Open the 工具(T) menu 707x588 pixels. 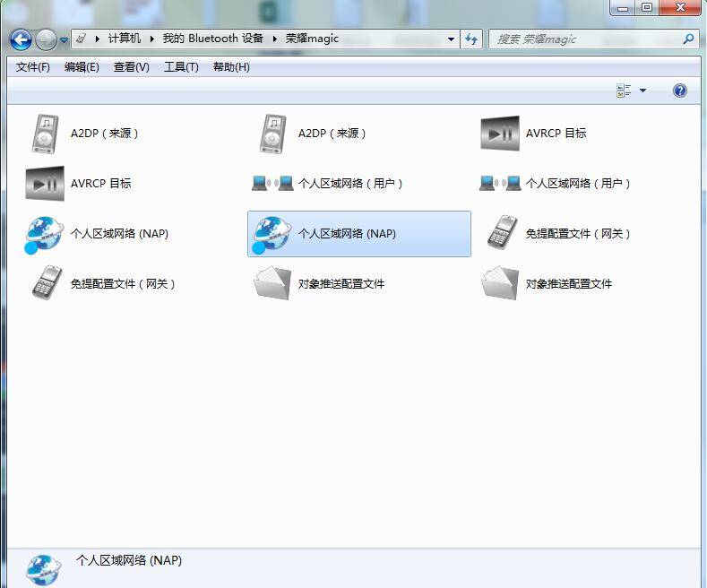(181, 67)
